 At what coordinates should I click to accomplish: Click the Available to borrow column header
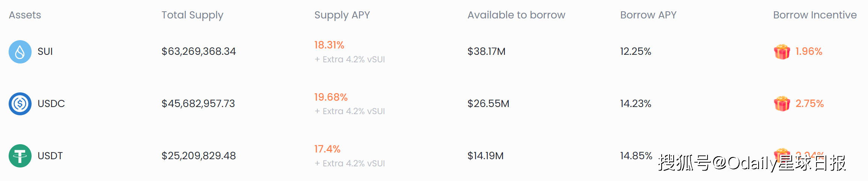tap(516, 15)
